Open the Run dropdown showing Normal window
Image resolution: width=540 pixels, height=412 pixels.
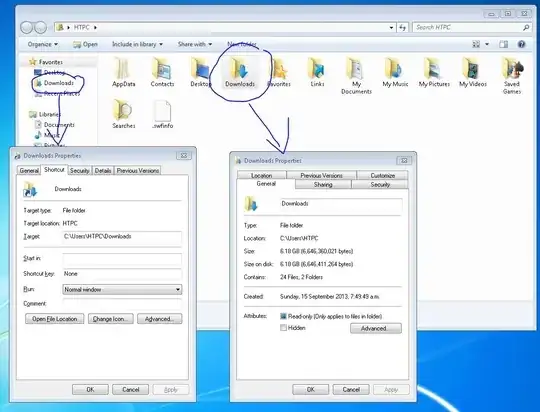122,289
